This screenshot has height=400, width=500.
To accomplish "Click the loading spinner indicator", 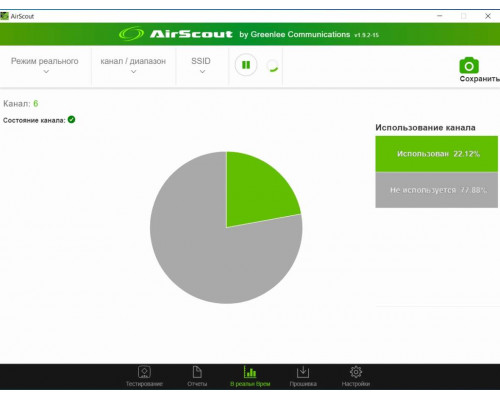I will (272, 66).
